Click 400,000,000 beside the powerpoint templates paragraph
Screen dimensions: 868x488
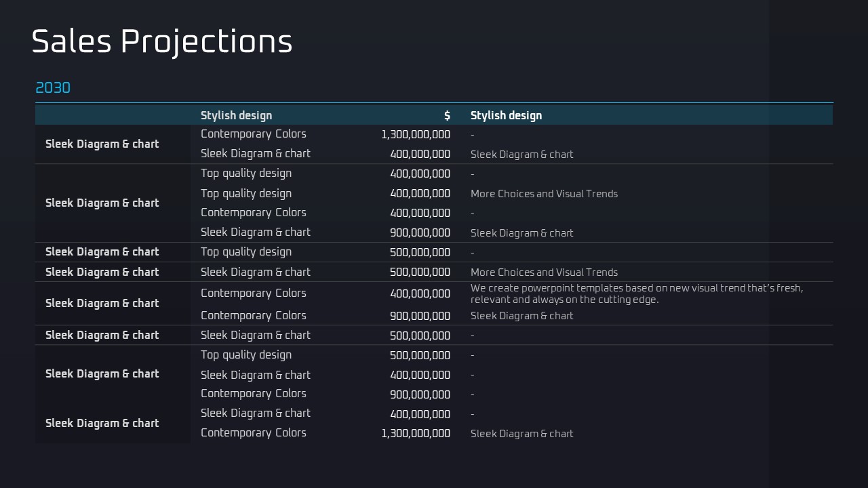[x=420, y=293]
